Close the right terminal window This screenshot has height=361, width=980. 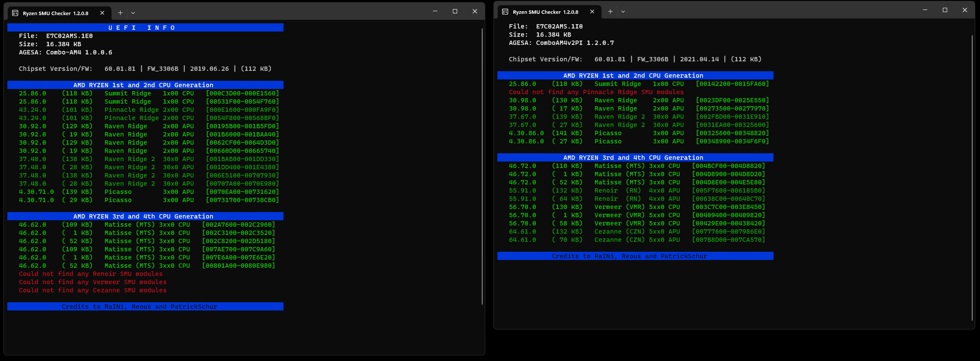point(965,10)
